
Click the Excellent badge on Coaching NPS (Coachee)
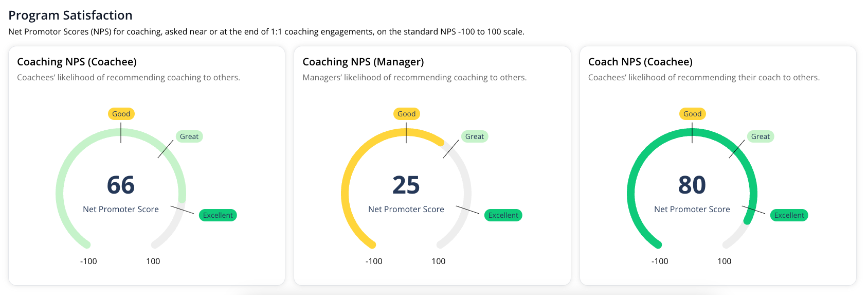218,215
